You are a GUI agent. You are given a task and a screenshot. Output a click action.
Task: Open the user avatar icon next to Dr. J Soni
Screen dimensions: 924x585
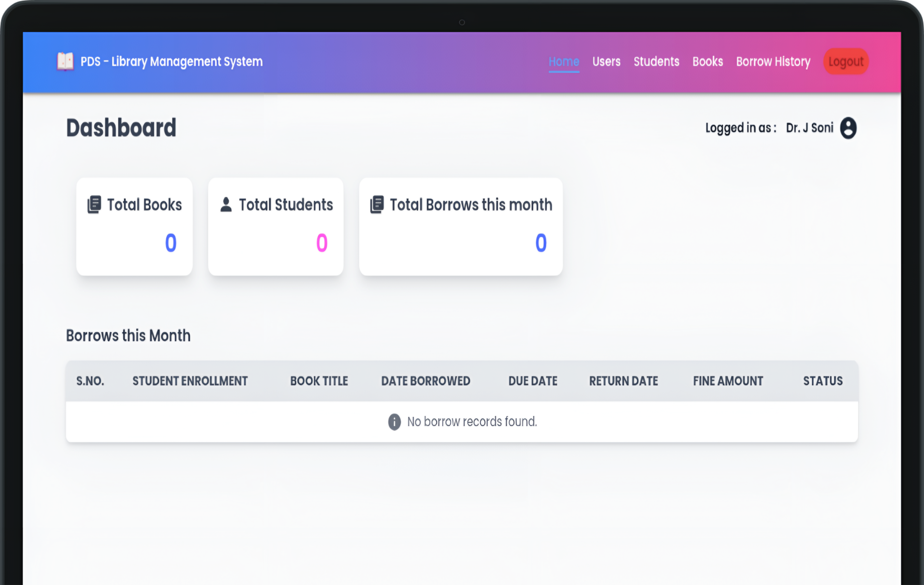(848, 128)
